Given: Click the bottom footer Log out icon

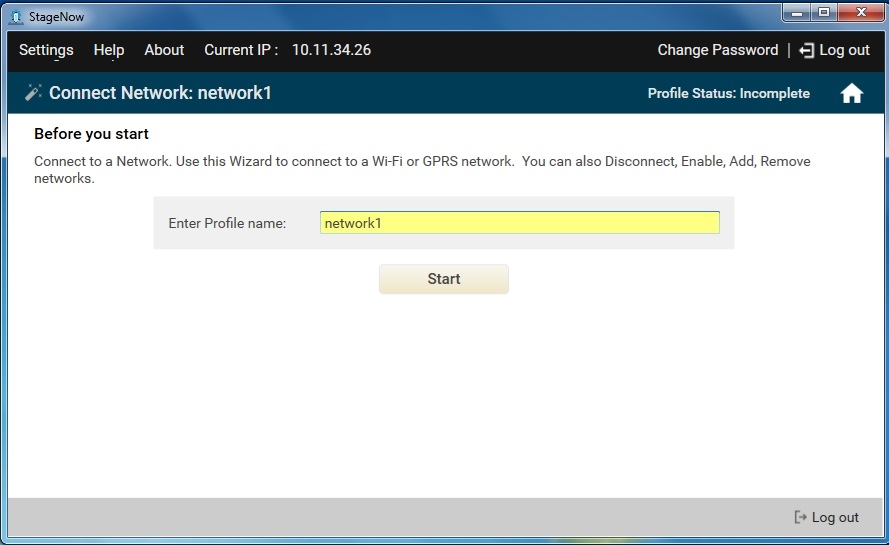Looking at the screenshot, I should (800, 517).
